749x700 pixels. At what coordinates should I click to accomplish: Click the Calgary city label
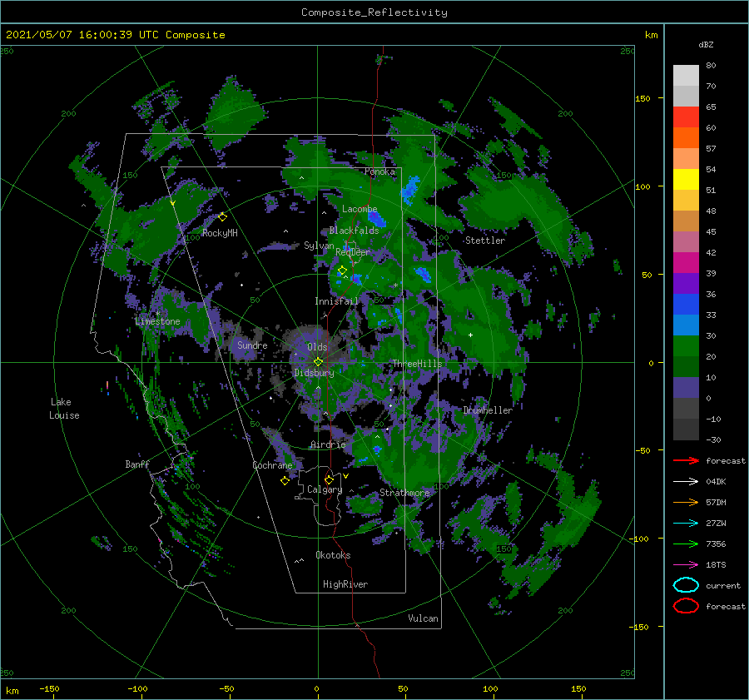(325, 489)
